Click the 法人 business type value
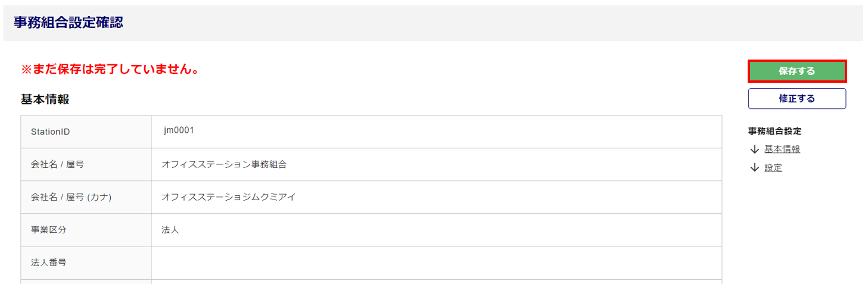This screenshot has height=284, width=868. tap(170, 230)
